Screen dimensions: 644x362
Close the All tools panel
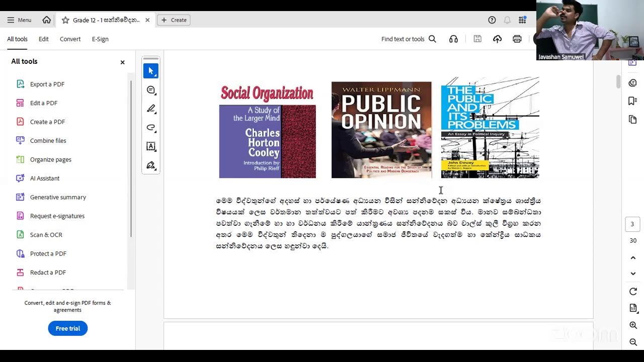(122, 62)
